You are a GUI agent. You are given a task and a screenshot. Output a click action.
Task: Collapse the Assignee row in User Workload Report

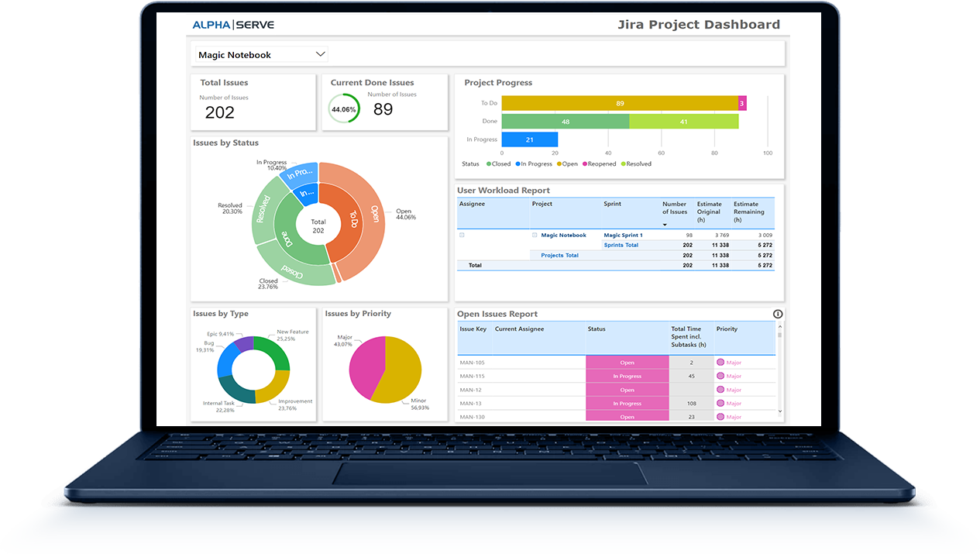coord(462,235)
